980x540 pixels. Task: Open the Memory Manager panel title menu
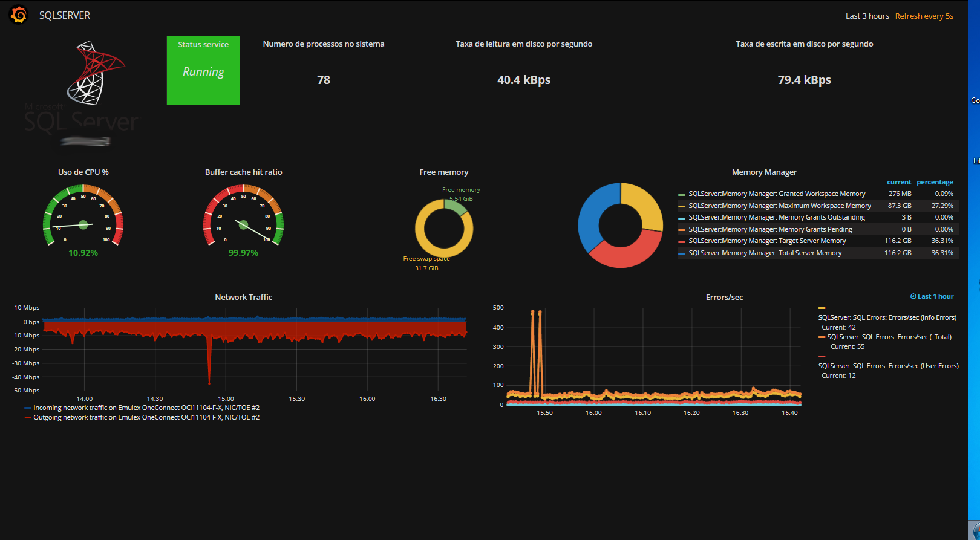pyautogui.click(x=765, y=172)
